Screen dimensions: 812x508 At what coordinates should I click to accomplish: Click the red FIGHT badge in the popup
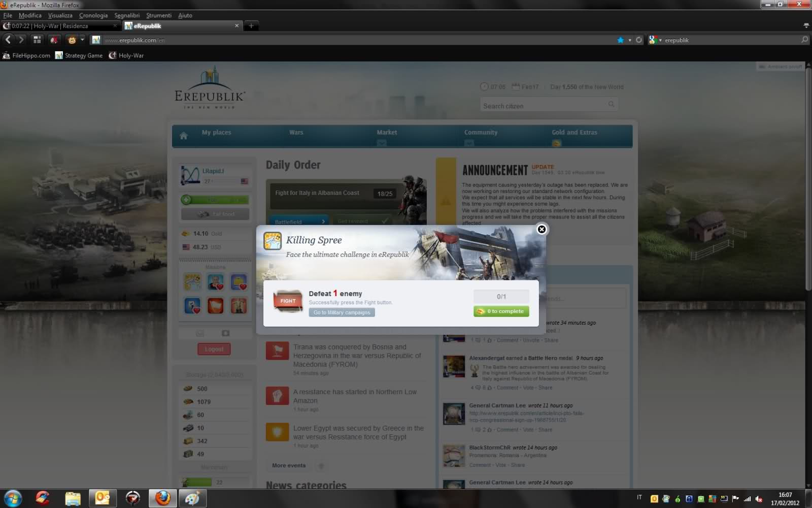pyautogui.click(x=288, y=301)
